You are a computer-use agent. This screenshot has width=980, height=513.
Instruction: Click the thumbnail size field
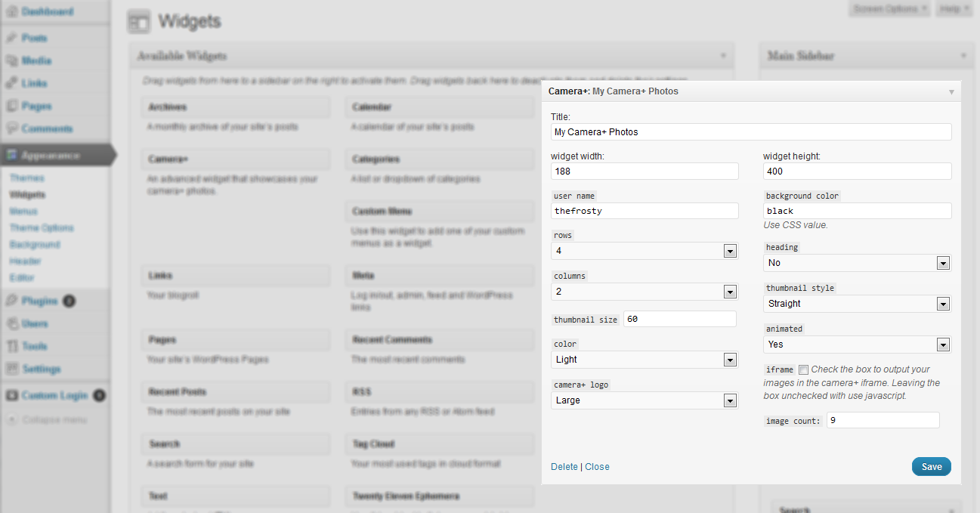coord(679,319)
